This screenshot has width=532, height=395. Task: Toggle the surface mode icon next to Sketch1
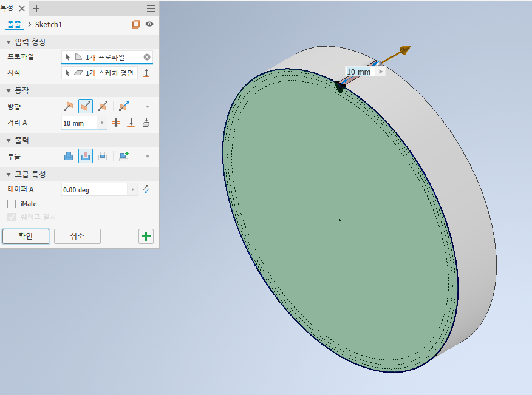136,24
